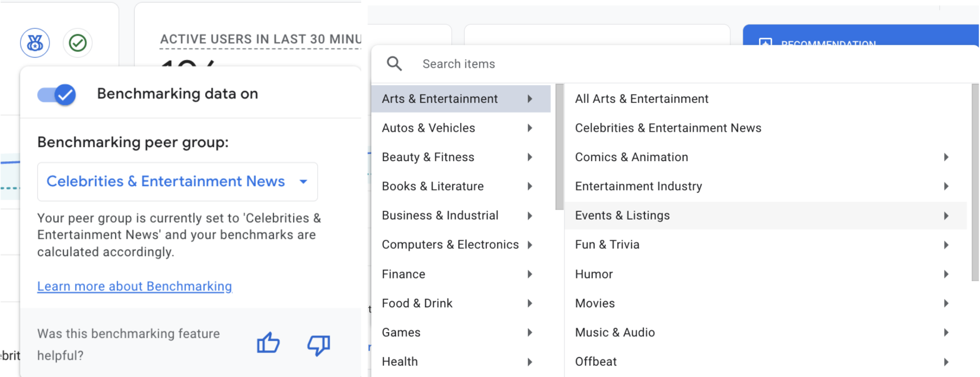The width and height of the screenshot is (980, 377).
Task: Open the Benchmarking peer group dropdown
Action: [x=177, y=182]
